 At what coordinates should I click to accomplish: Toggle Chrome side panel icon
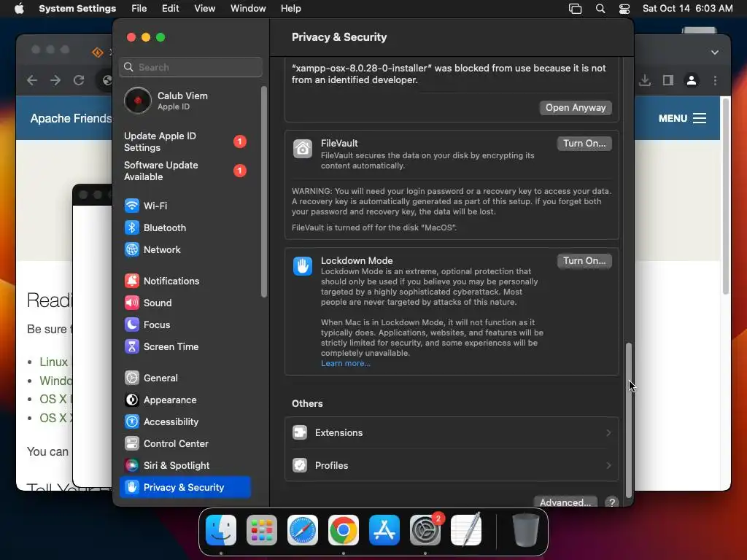[x=668, y=80]
